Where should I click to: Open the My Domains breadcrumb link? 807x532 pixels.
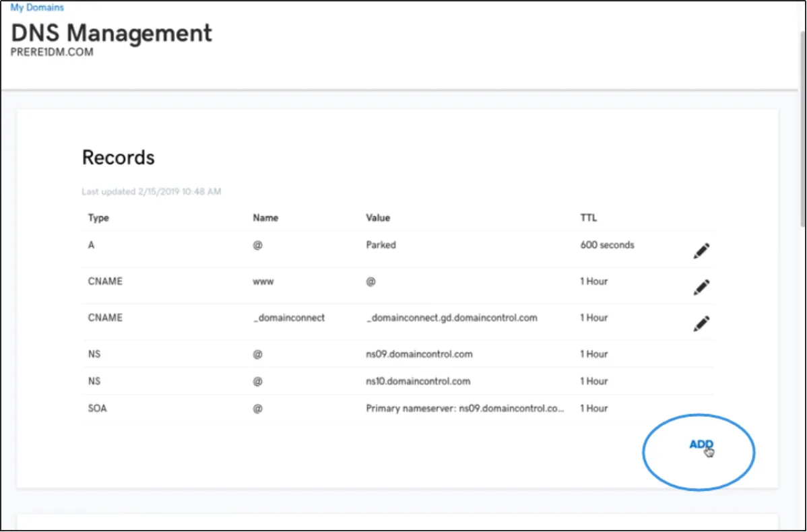(37, 7)
